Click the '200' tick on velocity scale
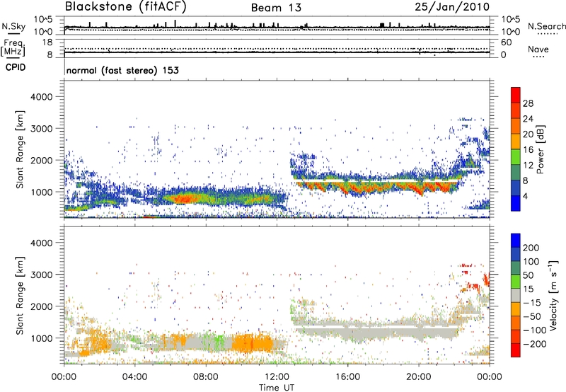The image size is (566, 392). point(531,248)
